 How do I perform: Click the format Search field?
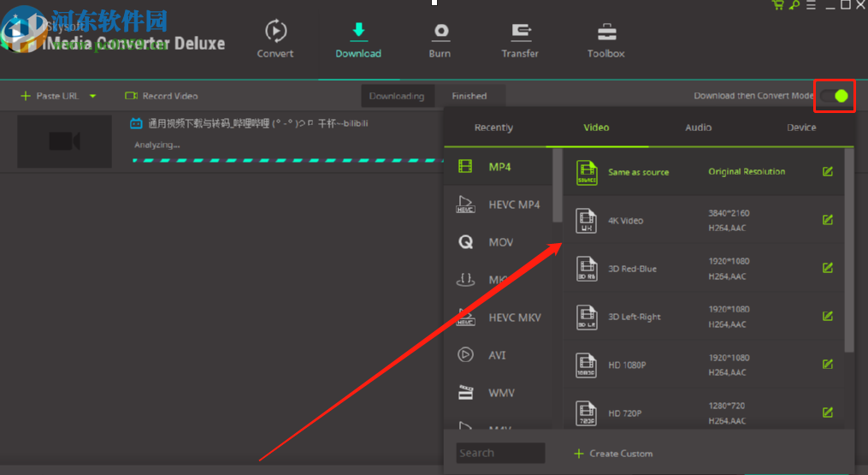pyautogui.click(x=500, y=453)
